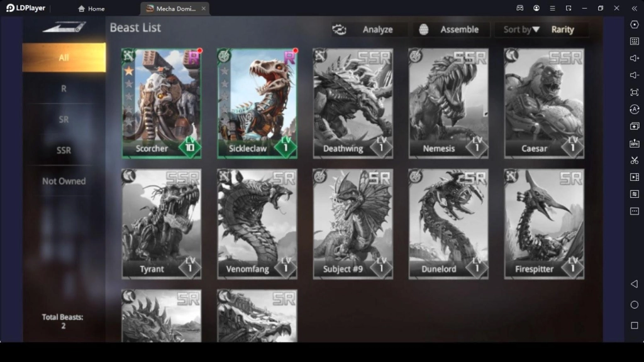Open the Caesar beast card
This screenshot has height=362, width=644.
(544, 104)
